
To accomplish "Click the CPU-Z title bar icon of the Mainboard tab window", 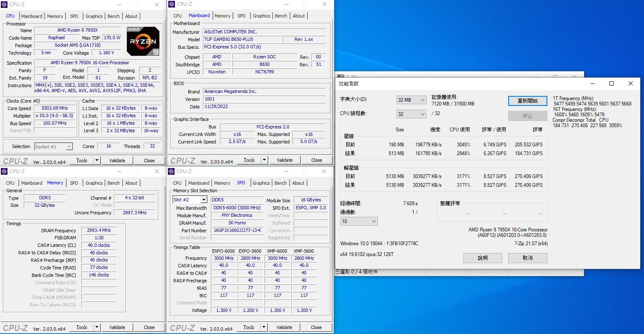I will pos(172,4).
